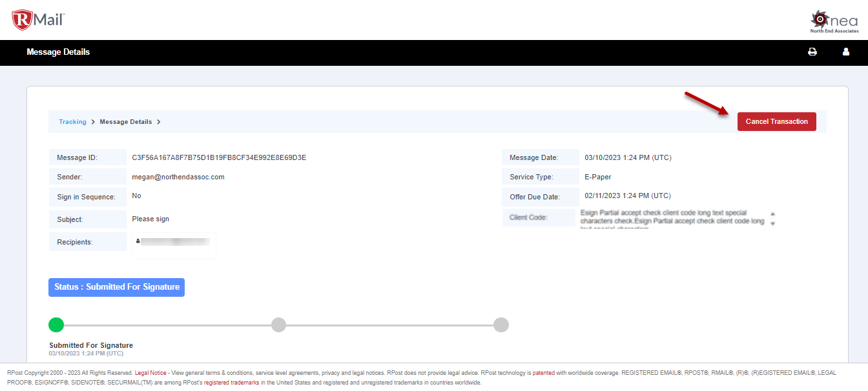Open the Legal Notice link in footer
The image size is (868, 391).
pos(150,373)
